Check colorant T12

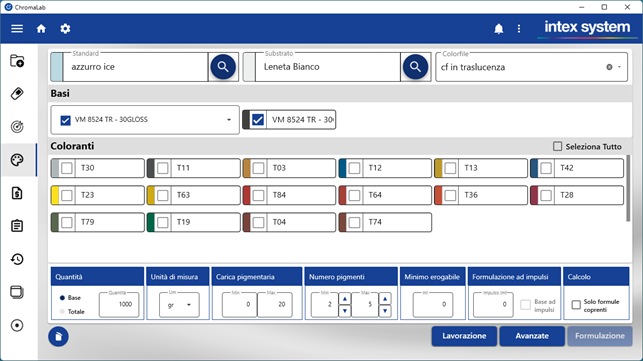tap(354, 168)
